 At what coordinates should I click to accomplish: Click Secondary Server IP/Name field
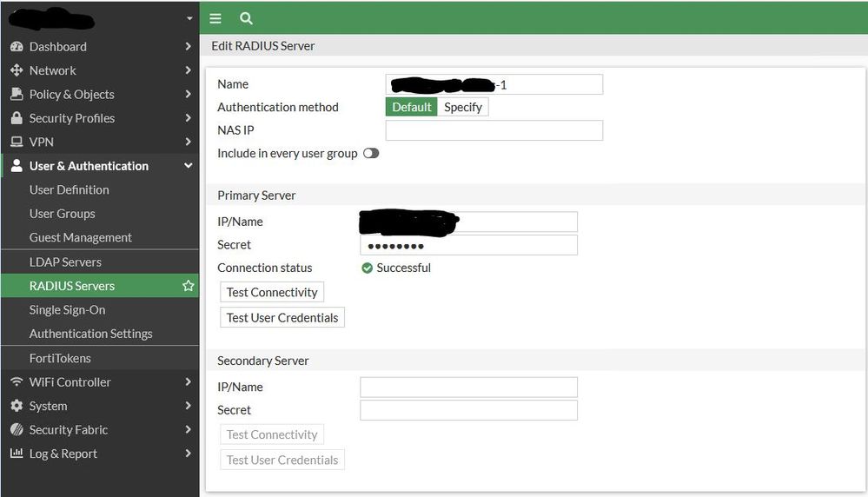pos(469,387)
